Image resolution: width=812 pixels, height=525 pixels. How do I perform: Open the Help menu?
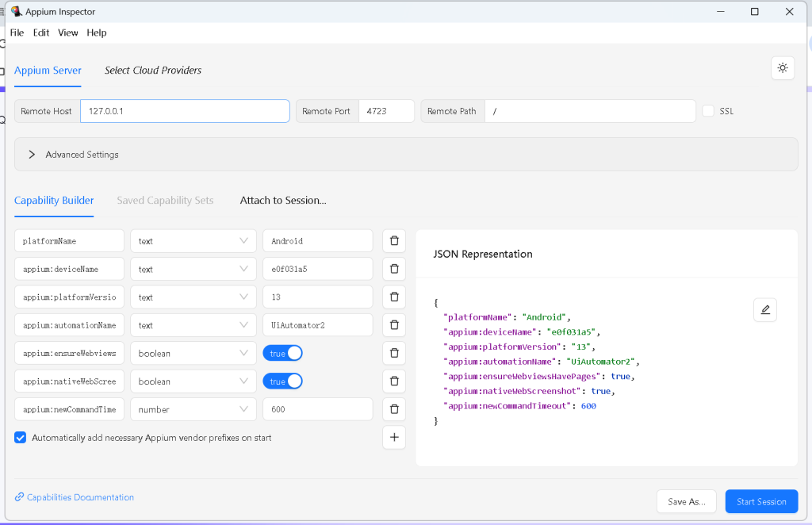[96, 33]
